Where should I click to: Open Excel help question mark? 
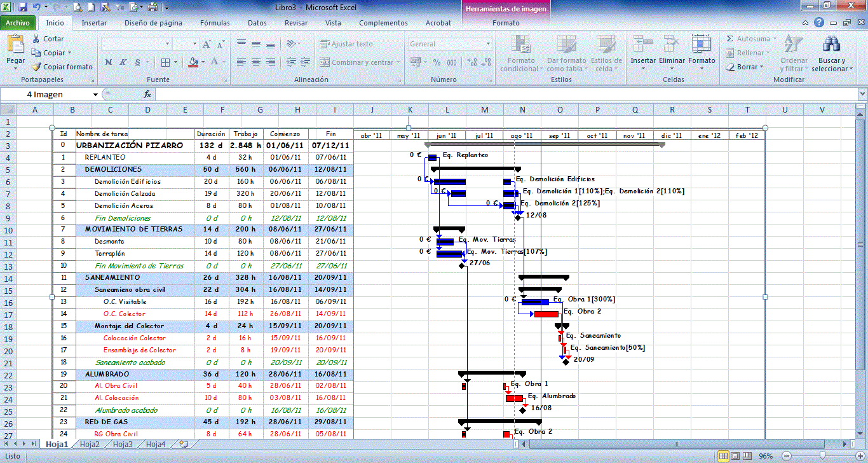820,23
